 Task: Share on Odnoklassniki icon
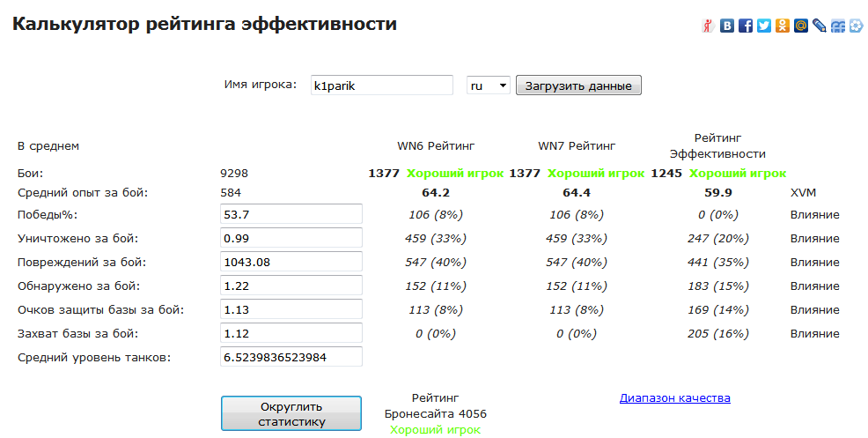coord(783,26)
